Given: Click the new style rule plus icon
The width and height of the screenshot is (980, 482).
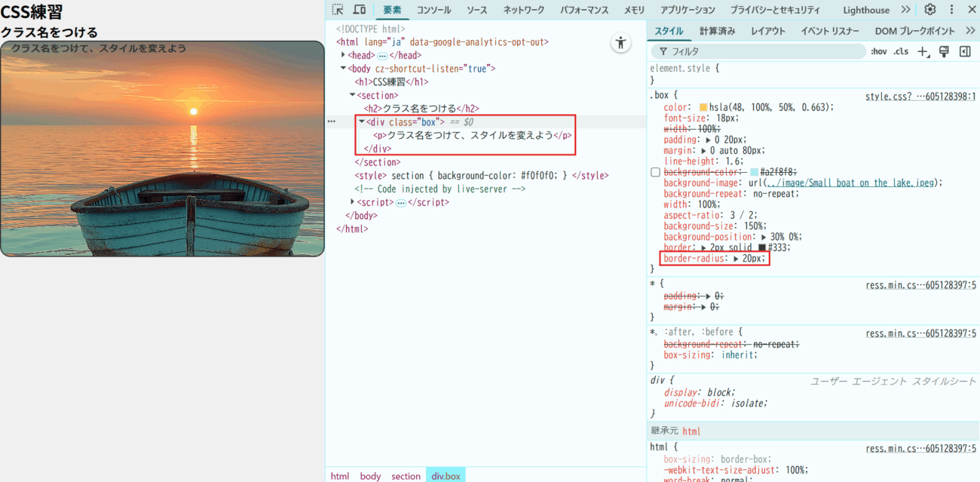Looking at the screenshot, I should coord(923,51).
